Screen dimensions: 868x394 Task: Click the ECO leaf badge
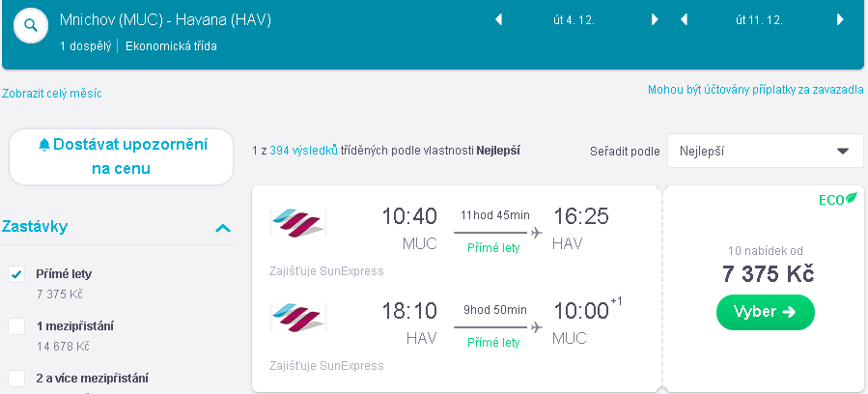[x=838, y=199]
